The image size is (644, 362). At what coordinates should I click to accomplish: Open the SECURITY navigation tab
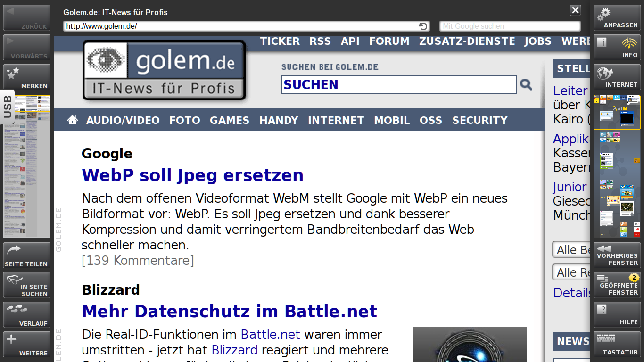click(x=479, y=120)
